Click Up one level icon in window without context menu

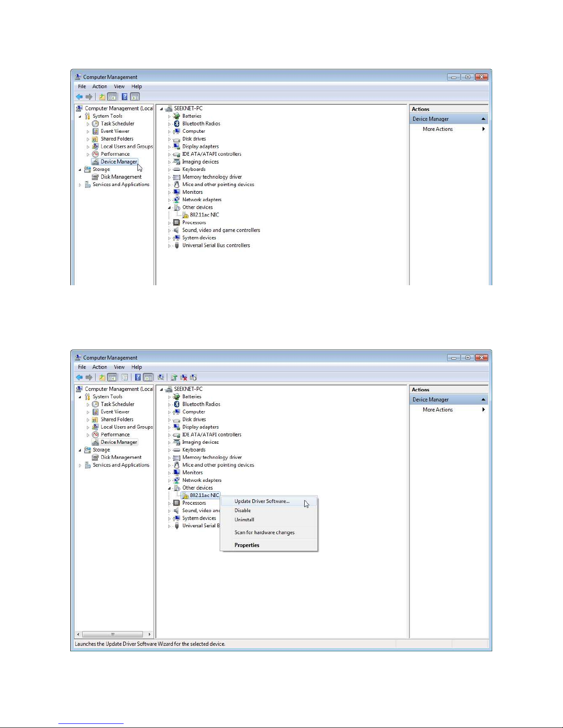[x=102, y=96]
